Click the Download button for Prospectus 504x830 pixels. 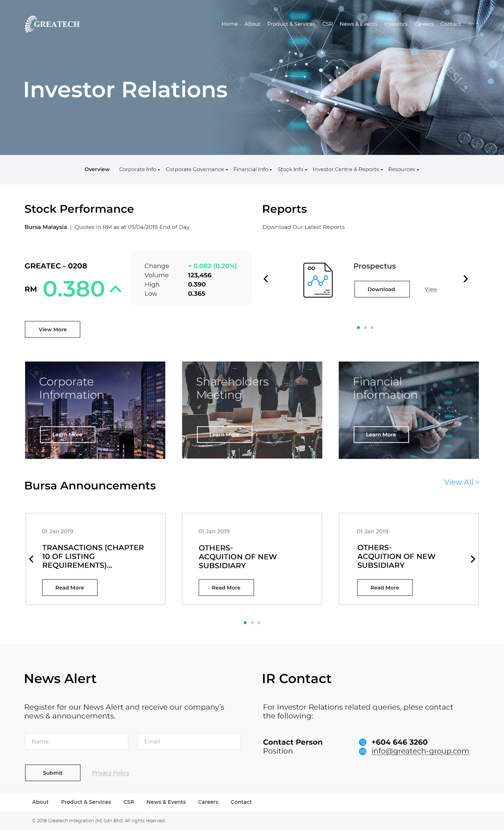[x=382, y=289]
